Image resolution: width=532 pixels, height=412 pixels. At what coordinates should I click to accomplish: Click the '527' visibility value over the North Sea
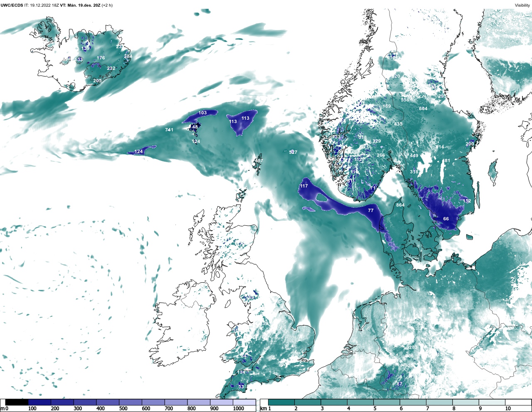click(x=293, y=152)
